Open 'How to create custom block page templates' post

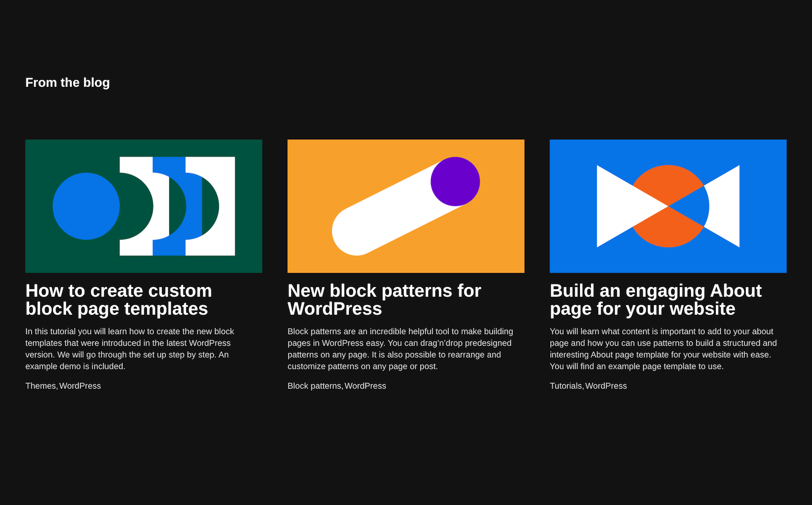click(119, 300)
